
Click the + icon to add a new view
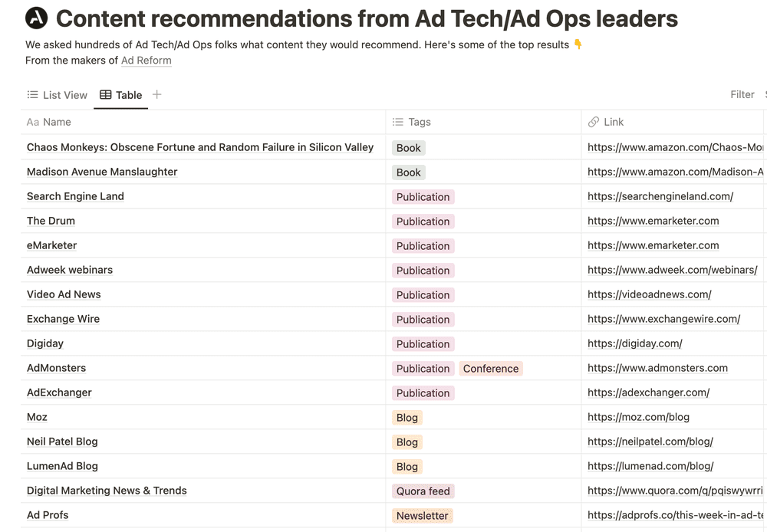tap(156, 95)
